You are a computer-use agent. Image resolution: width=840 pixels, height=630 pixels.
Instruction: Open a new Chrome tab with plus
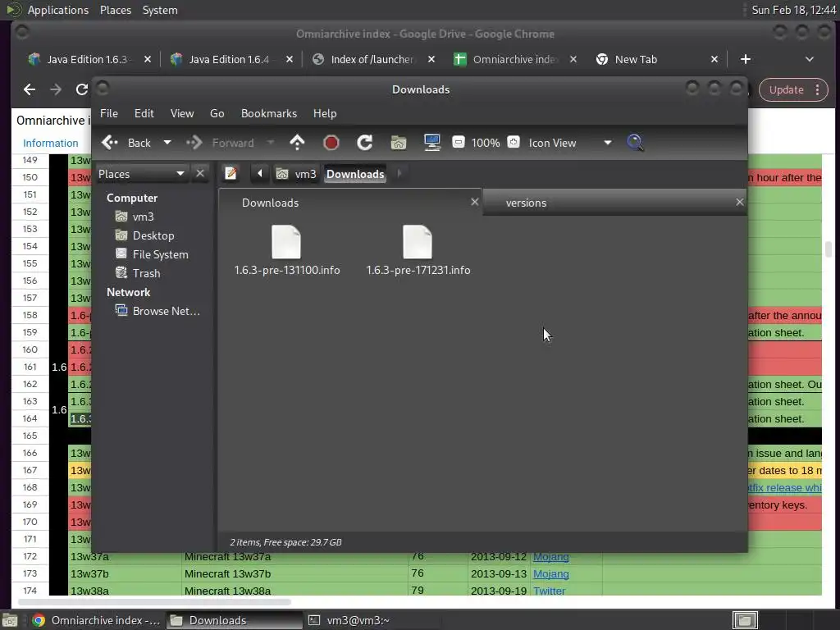click(745, 59)
